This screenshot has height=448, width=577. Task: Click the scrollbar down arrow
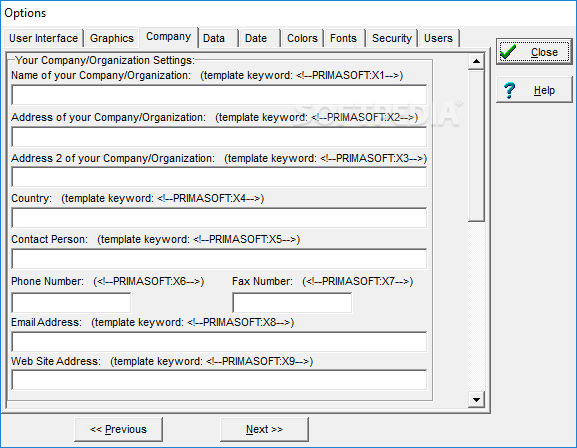click(x=476, y=400)
